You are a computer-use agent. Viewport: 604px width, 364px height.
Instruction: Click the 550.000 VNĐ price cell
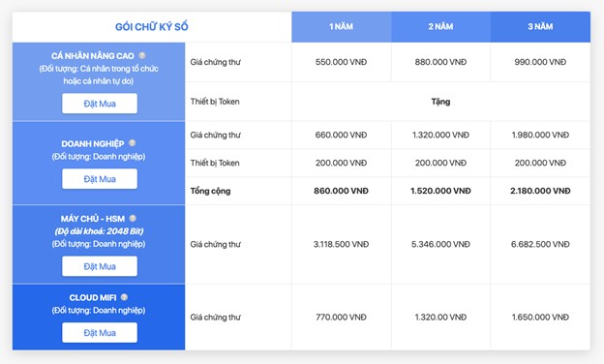pyautogui.click(x=342, y=62)
